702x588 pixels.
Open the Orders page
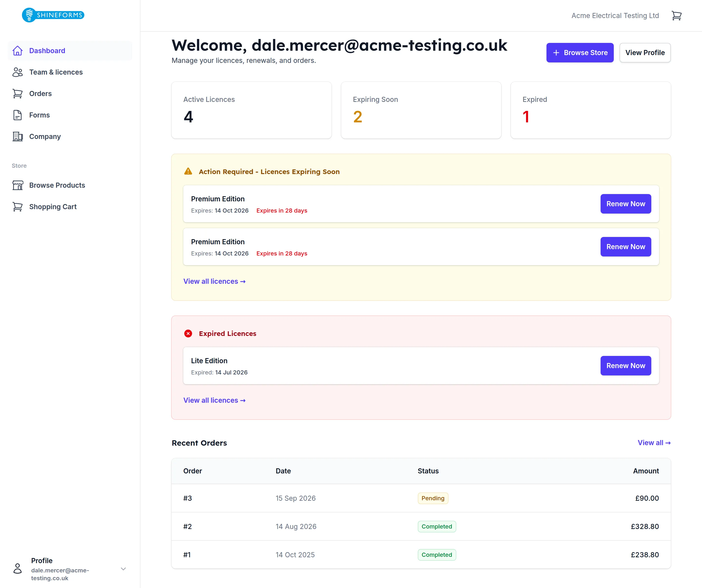(70, 94)
